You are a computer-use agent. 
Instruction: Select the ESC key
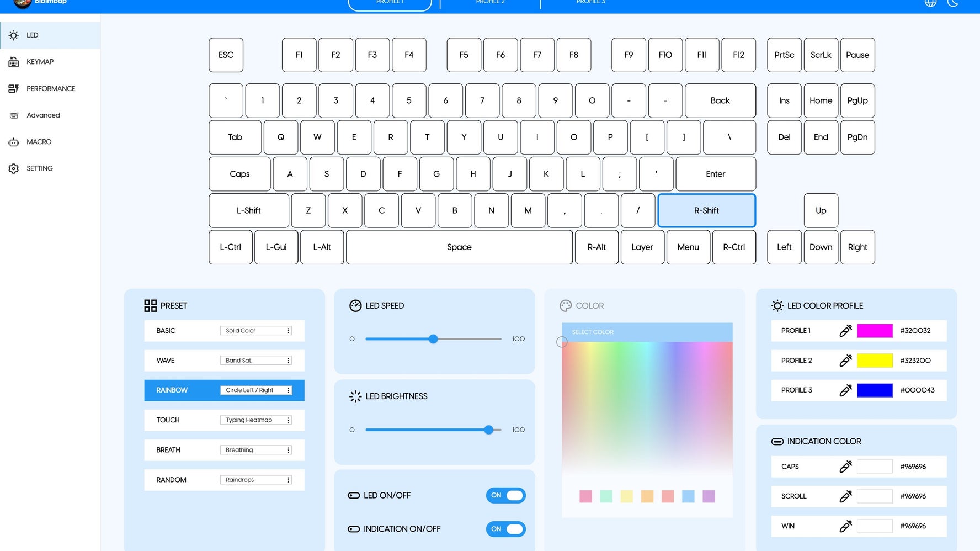coord(226,55)
